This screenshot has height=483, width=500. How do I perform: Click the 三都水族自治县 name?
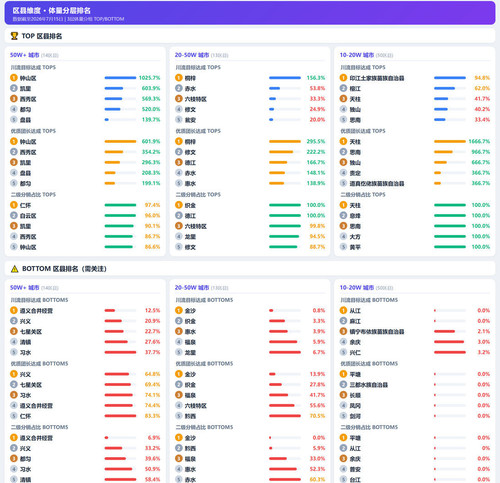pos(369,385)
